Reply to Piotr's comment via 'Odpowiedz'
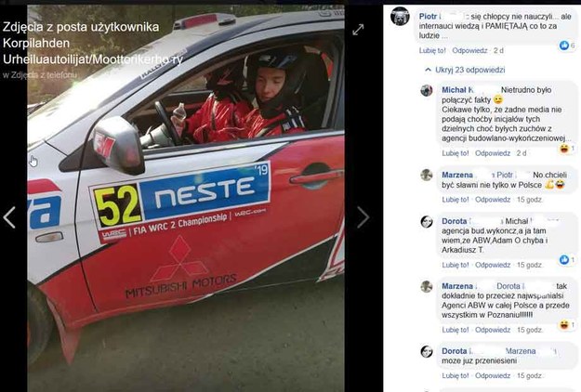Screen dimensions: 581x392 point(469,51)
